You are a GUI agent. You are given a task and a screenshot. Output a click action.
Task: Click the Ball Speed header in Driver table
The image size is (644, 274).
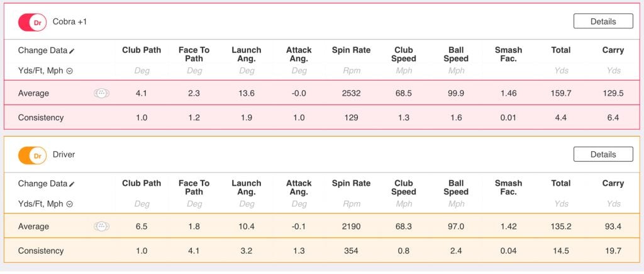[x=456, y=188]
